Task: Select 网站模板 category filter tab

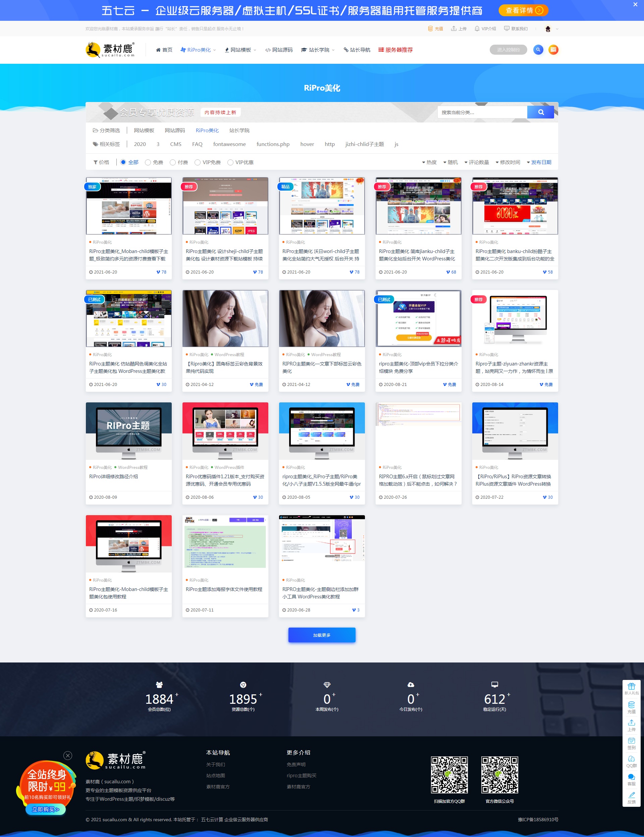Action: (144, 130)
